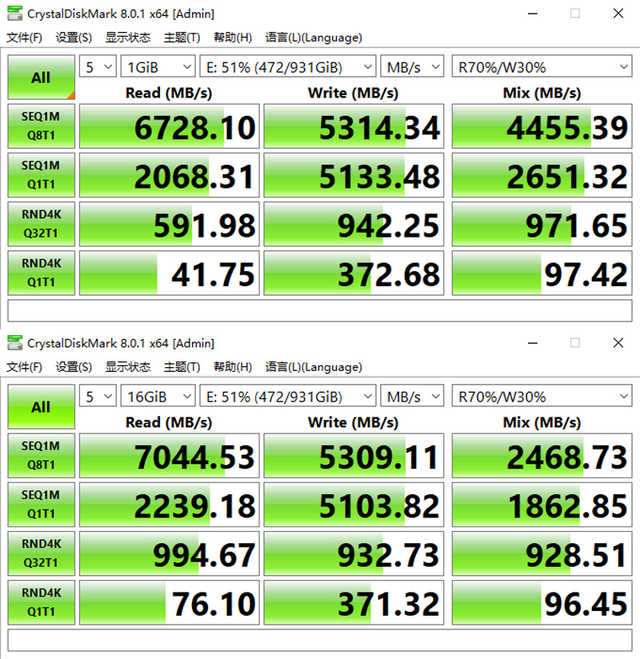Click read result 2068.31
This screenshot has width=640, height=659.
[x=169, y=175]
